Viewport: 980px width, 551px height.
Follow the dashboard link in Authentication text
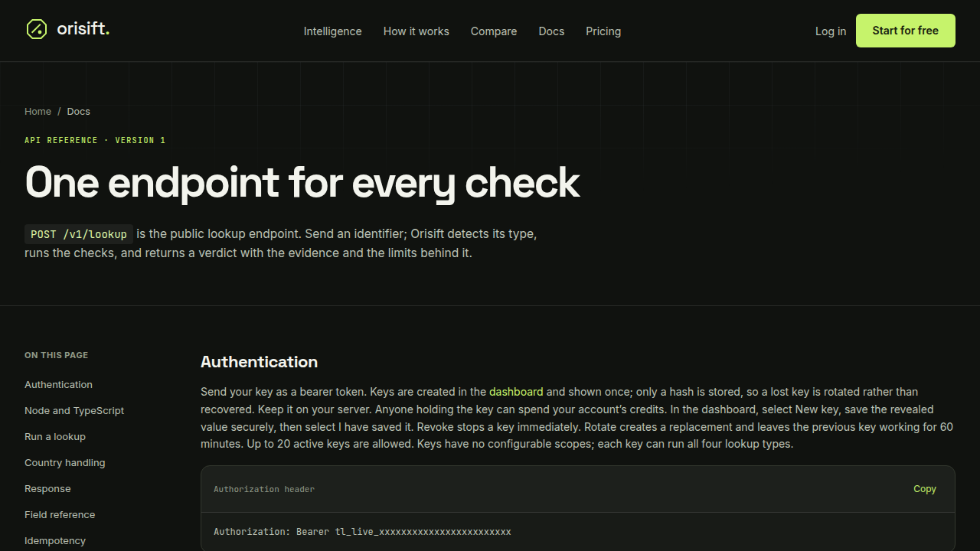tap(516, 392)
